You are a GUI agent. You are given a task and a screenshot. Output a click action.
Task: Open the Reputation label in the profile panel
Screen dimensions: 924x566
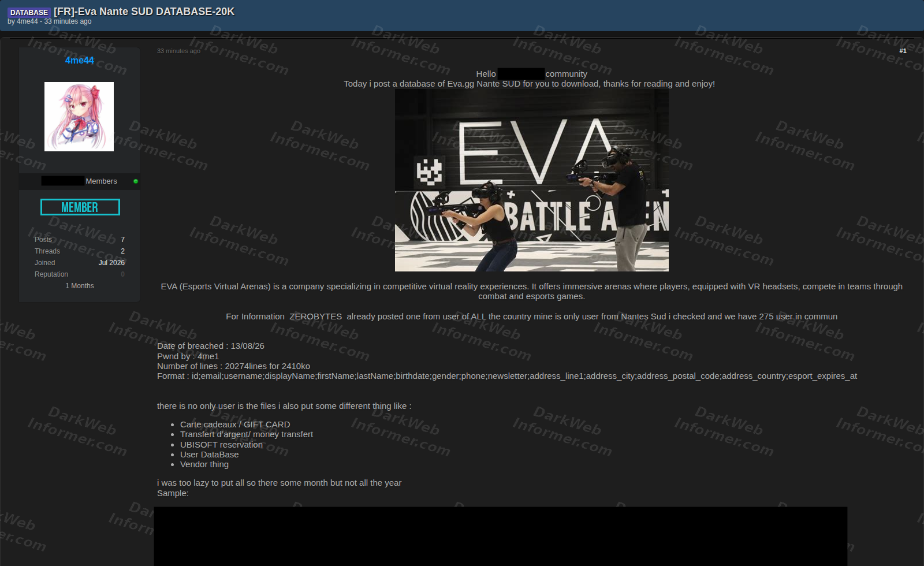[51, 274]
